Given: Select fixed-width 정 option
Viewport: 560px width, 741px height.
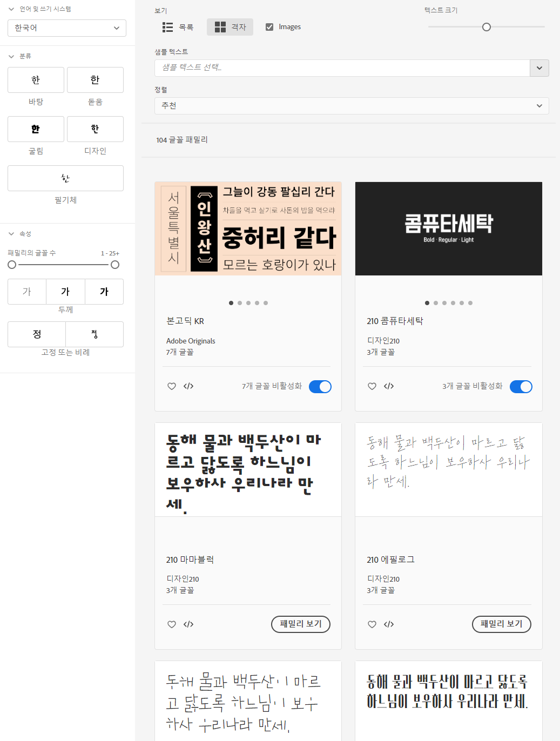Looking at the screenshot, I should click(x=37, y=334).
